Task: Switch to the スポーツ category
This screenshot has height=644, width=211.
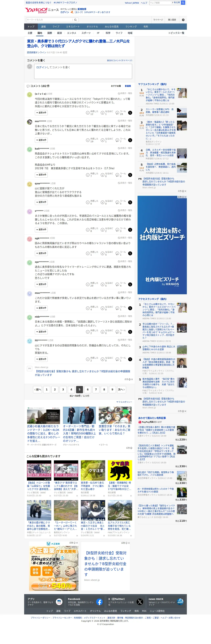Action: point(86,33)
